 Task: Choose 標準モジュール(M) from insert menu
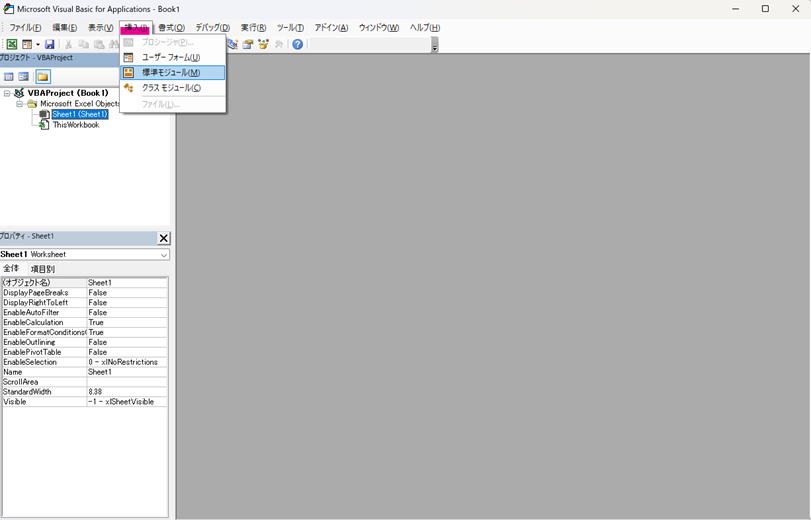click(x=173, y=73)
